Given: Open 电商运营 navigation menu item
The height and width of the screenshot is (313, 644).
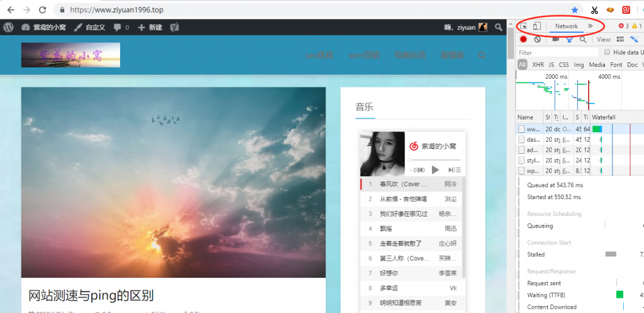Looking at the screenshot, I should point(410,55).
